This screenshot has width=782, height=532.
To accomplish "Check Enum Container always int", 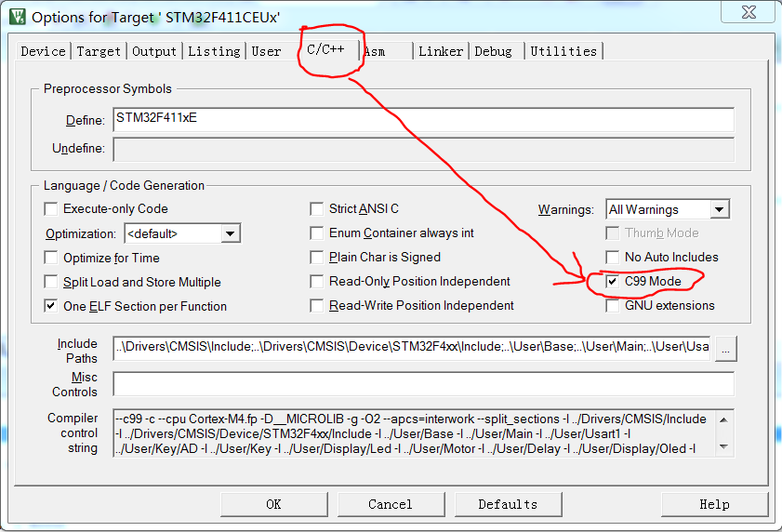I will click(x=317, y=233).
